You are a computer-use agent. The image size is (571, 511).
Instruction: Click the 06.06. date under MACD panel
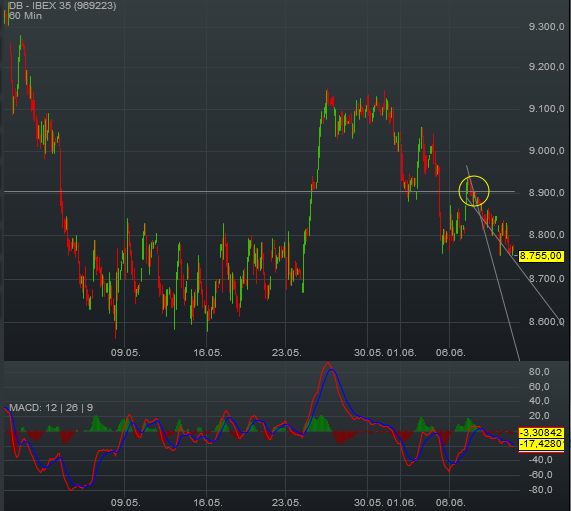[450, 503]
